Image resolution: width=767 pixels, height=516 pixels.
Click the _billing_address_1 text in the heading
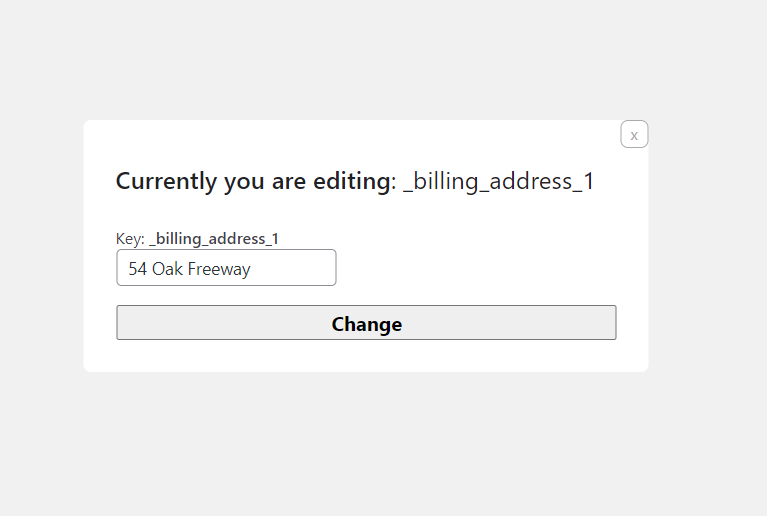click(x=498, y=181)
